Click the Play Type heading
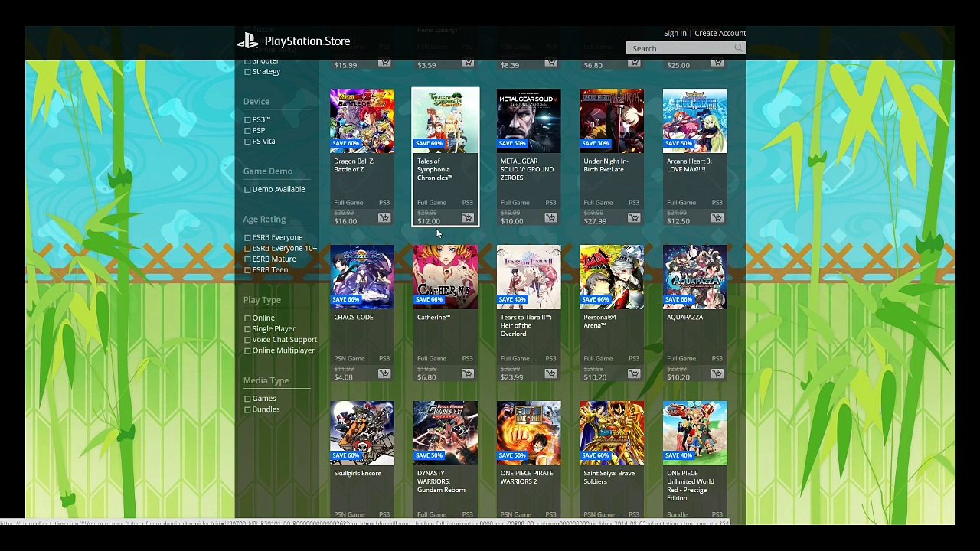This screenshot has width=980, height=551. click(262, 300)
